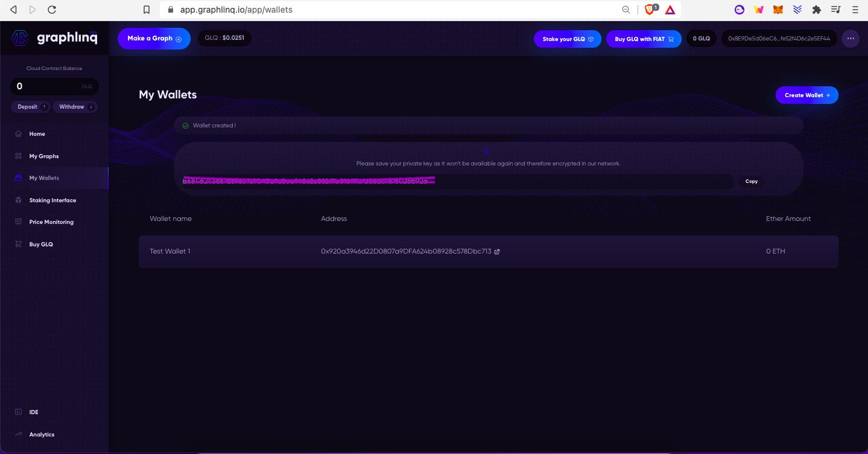Select Price Monitoring in sidebar
Screen dimensions: 868x454
point(51,222)
